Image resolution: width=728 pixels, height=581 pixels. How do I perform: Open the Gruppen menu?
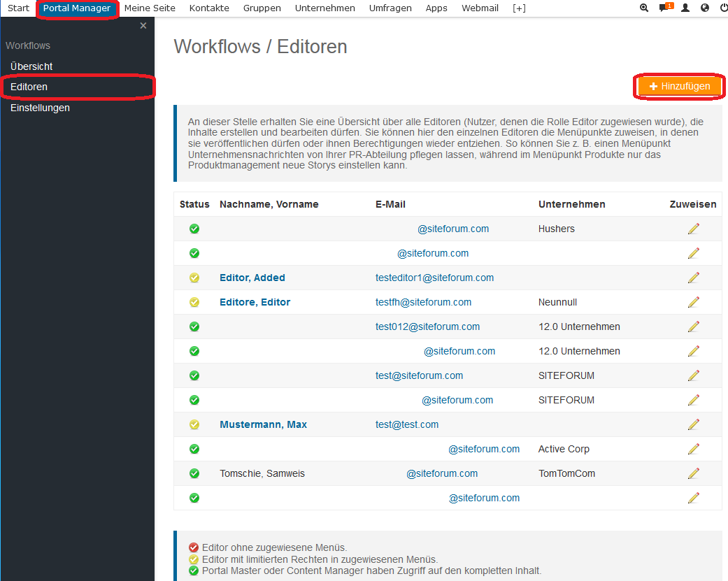pyautogui.click(x=262, y=8)
